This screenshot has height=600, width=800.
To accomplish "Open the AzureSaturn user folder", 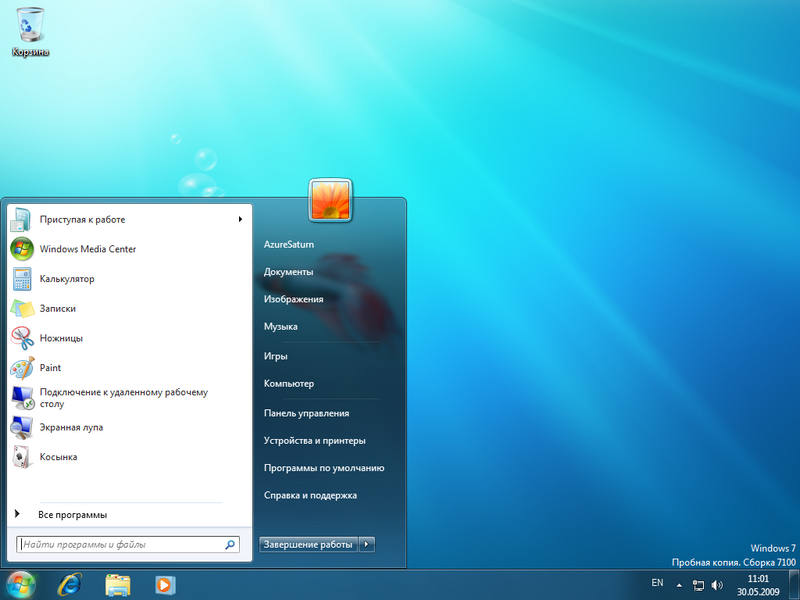I will tap(289, 244).
